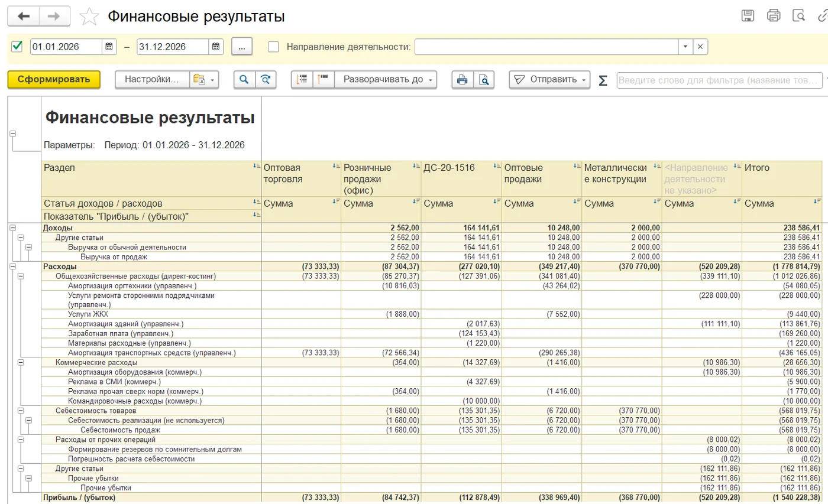The height and width of the screenshot is (504, 828).
Task: Collapse the Общехозяйственные расходы (директ-костинг) group
Action: click(x=21, y=276)
